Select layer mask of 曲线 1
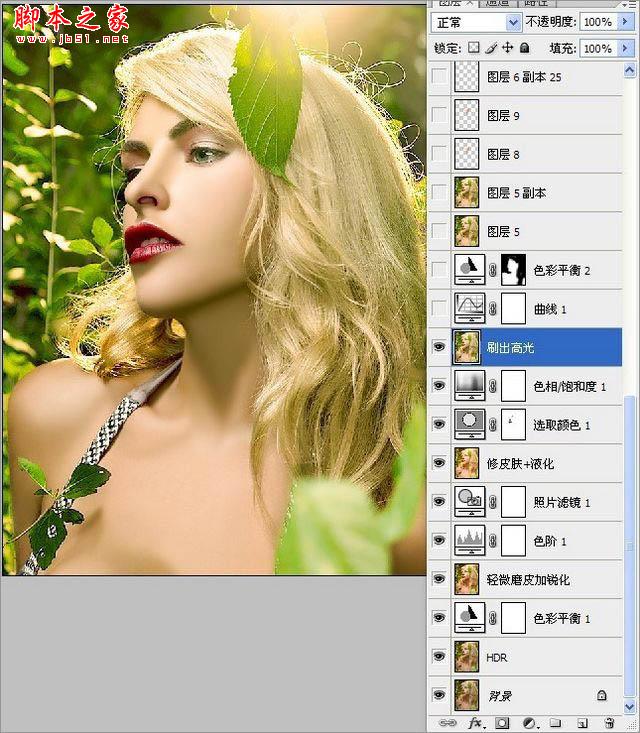Image resolution: width=640 pixels, height=733 pixels. pos(513,309)
